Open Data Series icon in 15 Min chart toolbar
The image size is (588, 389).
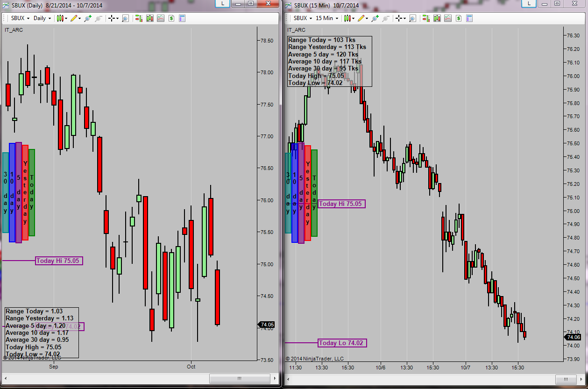pos(437,18)
